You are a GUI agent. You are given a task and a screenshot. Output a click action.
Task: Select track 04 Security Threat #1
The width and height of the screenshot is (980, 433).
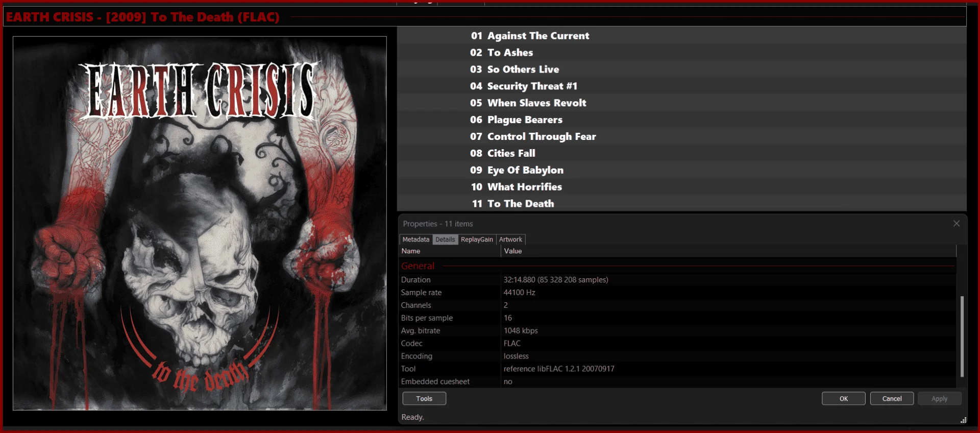click(682, 86)
